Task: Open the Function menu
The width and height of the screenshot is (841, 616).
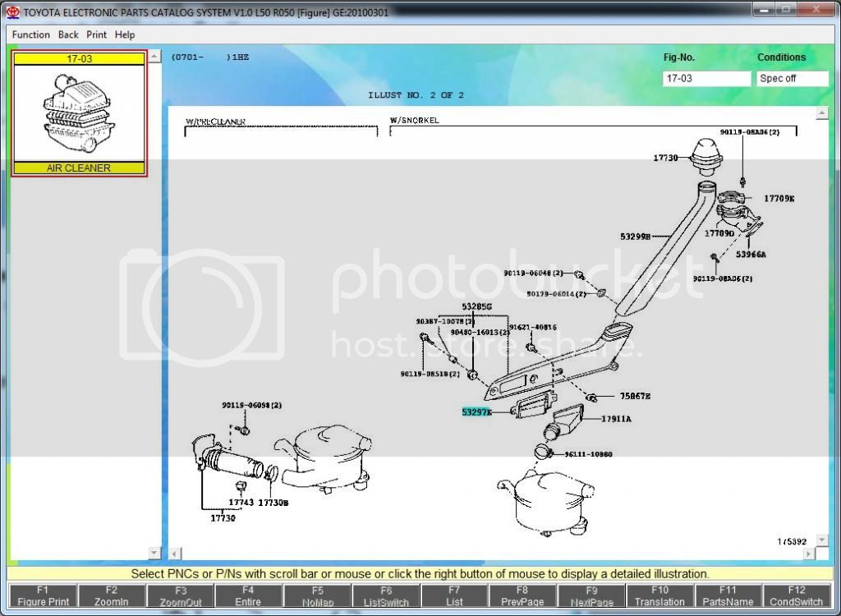Action: click(x=31, y=34)
